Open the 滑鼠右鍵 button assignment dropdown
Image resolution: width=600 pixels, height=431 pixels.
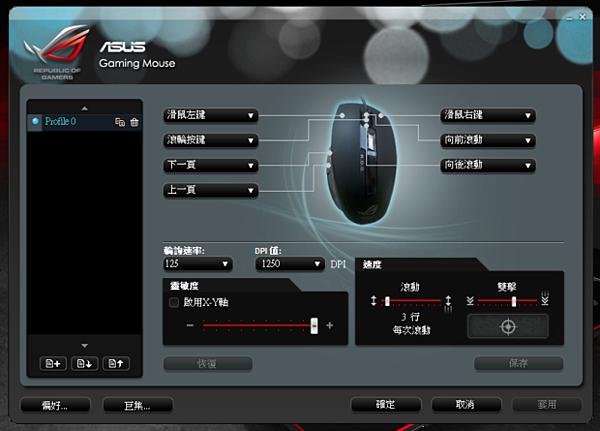coord(488,115)
